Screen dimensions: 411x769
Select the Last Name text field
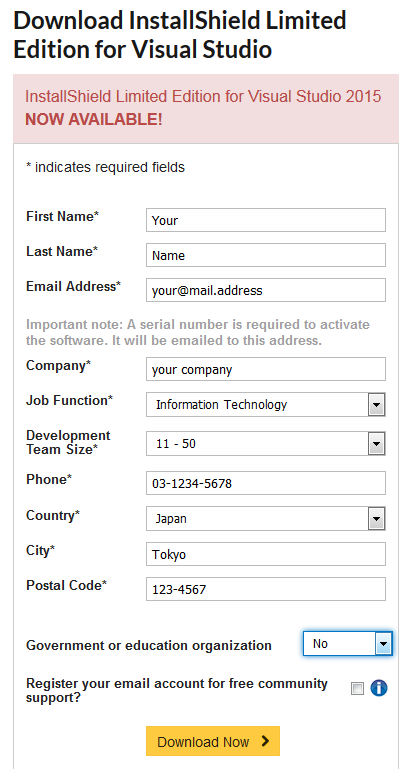click(x=266, y=256)
